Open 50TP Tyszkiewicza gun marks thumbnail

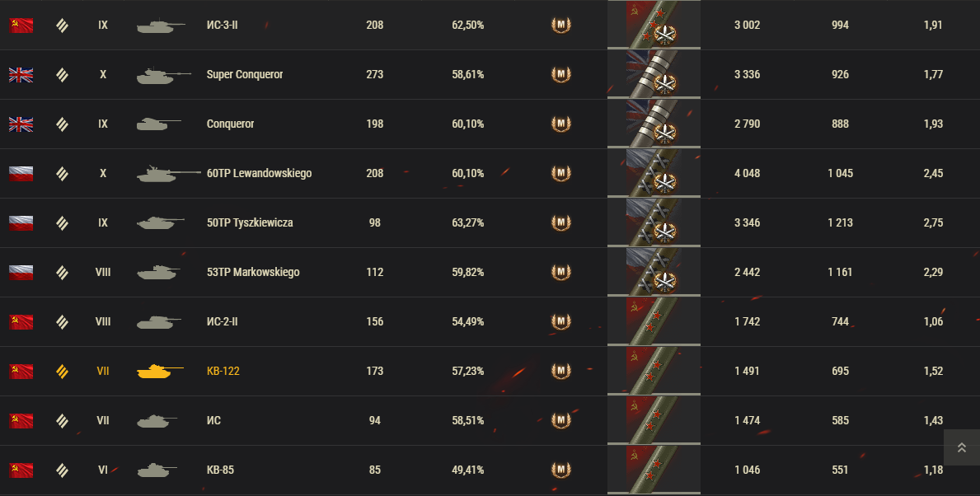tap(654, 222)
